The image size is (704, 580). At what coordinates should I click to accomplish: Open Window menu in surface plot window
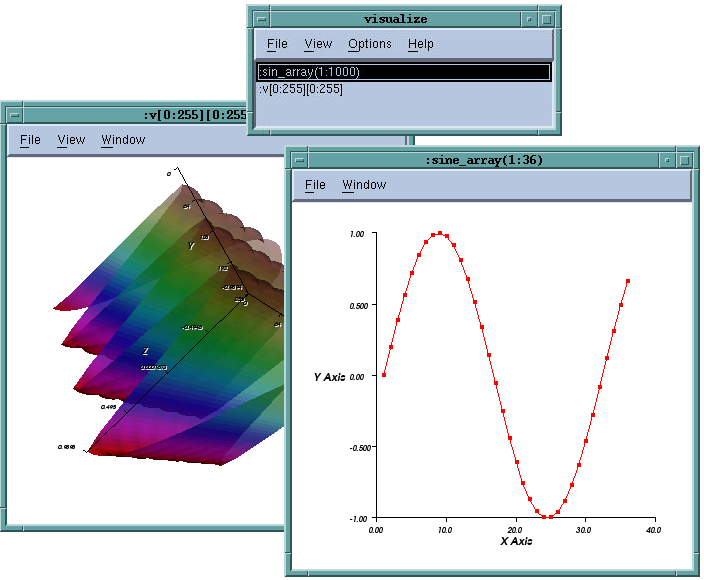[123, 140]
